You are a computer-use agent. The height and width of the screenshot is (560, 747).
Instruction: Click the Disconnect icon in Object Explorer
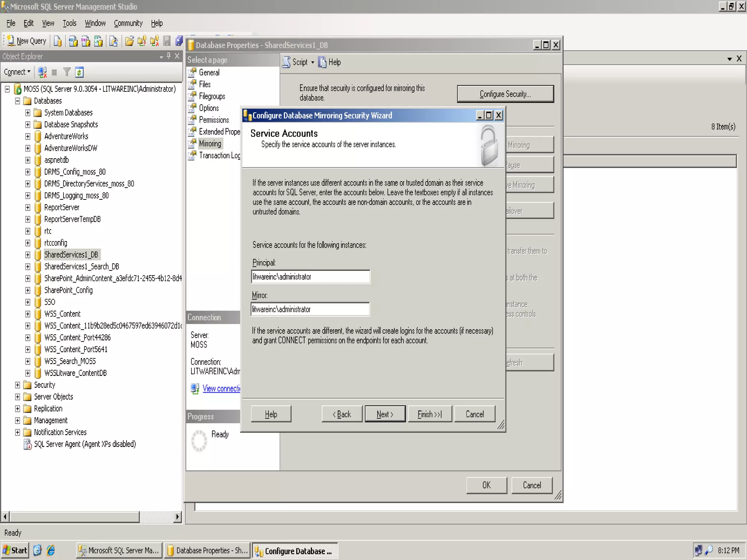42,72
